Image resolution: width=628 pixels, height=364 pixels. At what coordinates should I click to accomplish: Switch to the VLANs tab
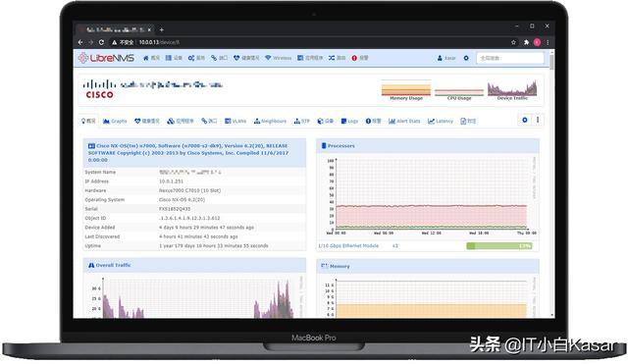tap(235, 121)
